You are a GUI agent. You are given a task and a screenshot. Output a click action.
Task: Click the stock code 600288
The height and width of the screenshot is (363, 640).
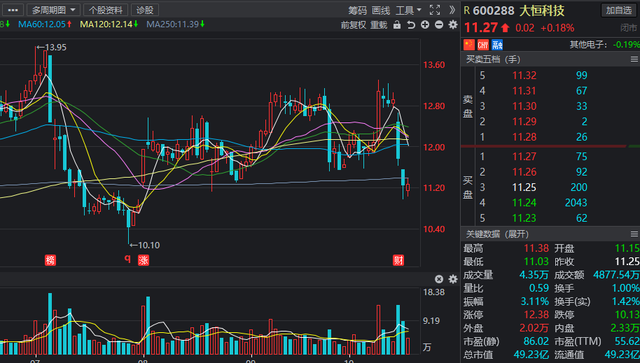[493, 11]
